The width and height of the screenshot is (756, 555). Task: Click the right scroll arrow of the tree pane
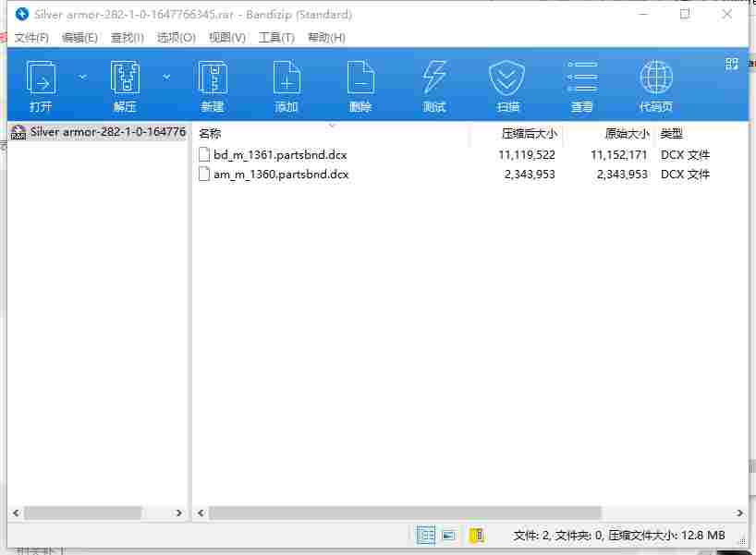(x=179, y=513)
